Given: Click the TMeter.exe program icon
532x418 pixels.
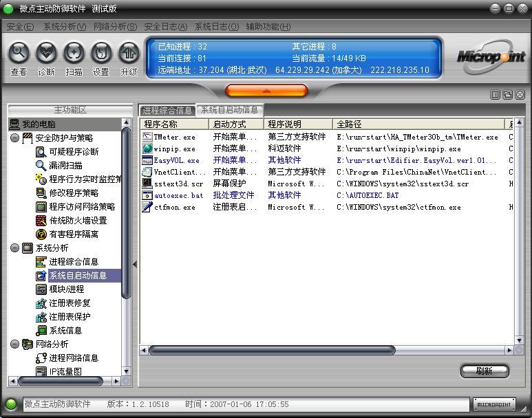Looking at the screenshot, I should [x=147, y=137].
